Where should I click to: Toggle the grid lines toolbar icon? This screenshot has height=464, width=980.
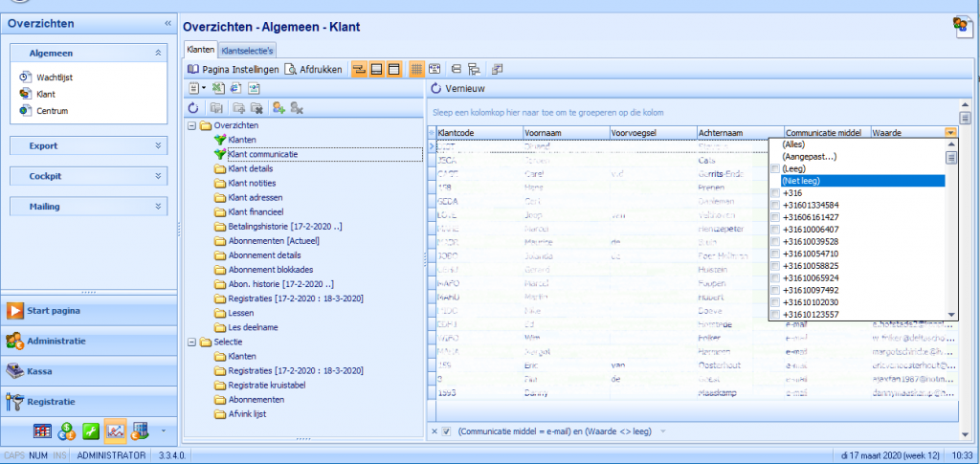click(416, 69)
